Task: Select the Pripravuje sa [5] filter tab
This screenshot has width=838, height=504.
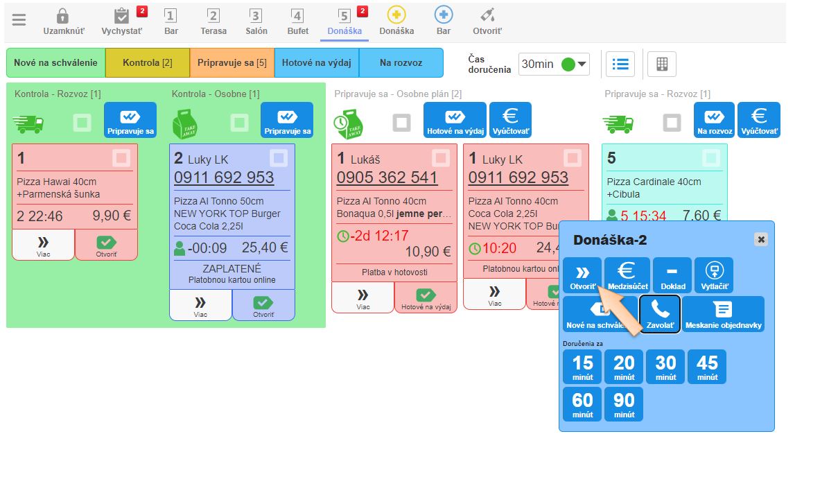Action: (x=232, y=63)
